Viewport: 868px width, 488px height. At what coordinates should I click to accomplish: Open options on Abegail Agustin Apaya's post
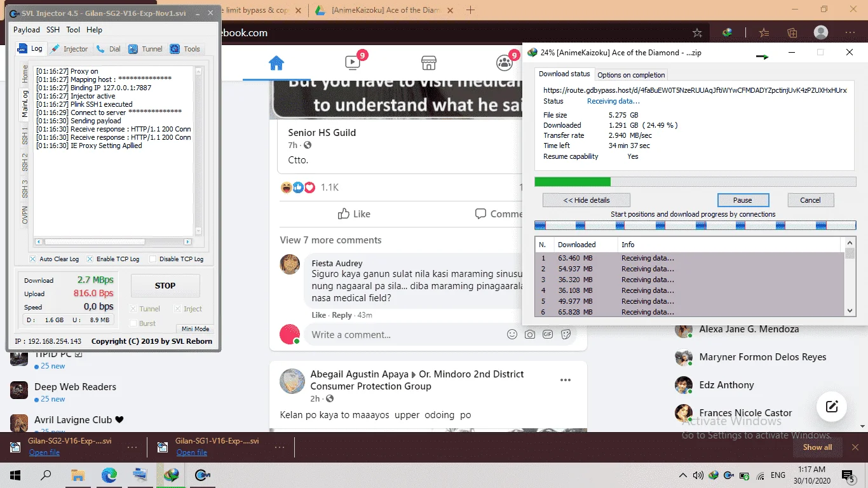pyautogui.click(x=566, y=380)
